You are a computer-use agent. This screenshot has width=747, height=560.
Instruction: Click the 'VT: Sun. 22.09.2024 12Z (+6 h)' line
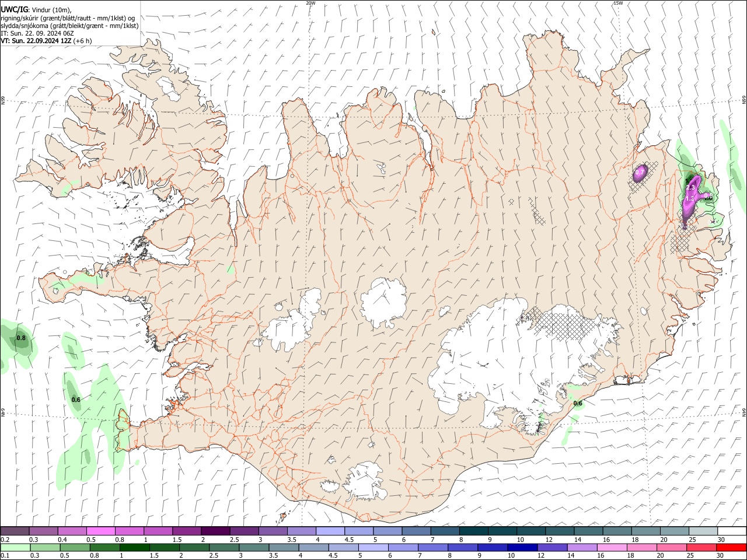(x=46, y=41)
